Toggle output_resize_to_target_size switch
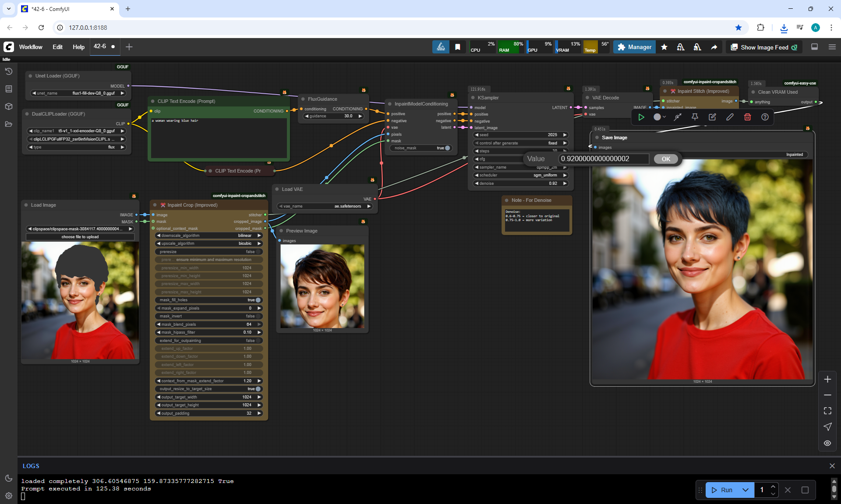Image resolution: width=841 pixels, height=504 pixels. [258, 389]
